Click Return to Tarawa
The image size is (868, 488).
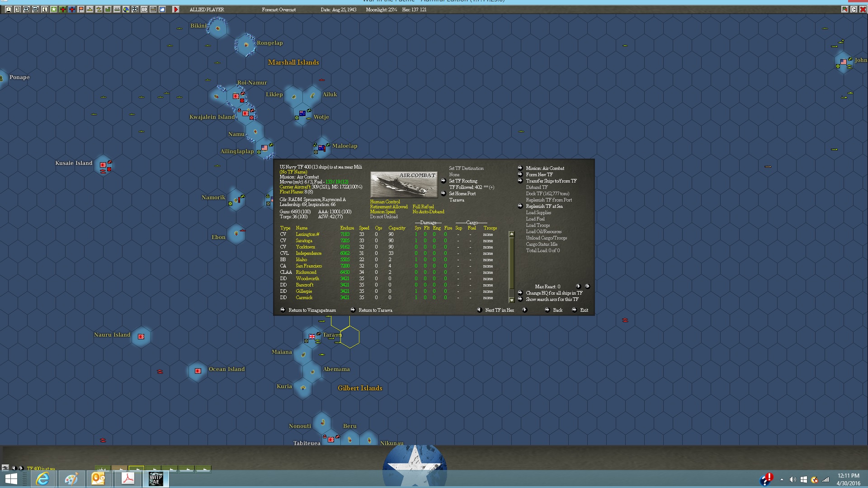pos(375,310)
